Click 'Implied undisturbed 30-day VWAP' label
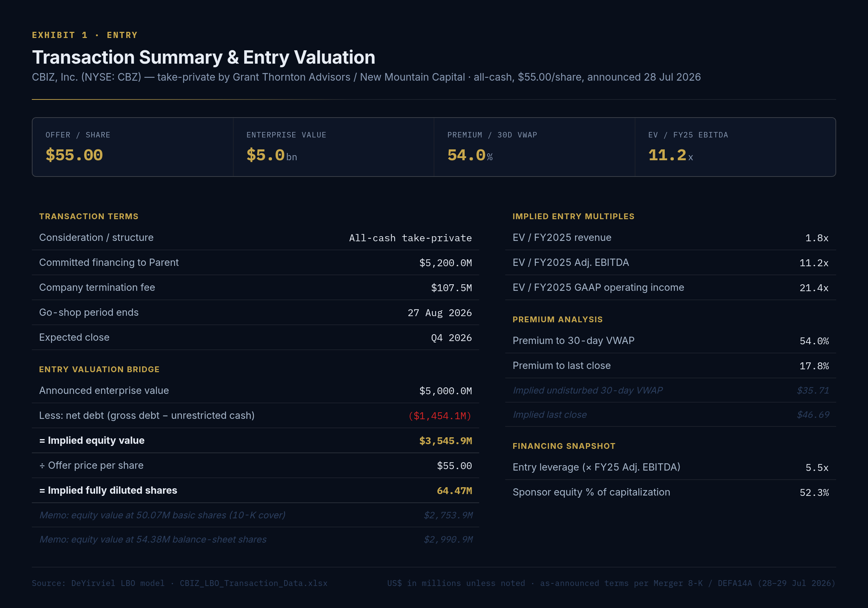Screen dimensions: 868x608 pyautogui.click(x=587, y=390)
